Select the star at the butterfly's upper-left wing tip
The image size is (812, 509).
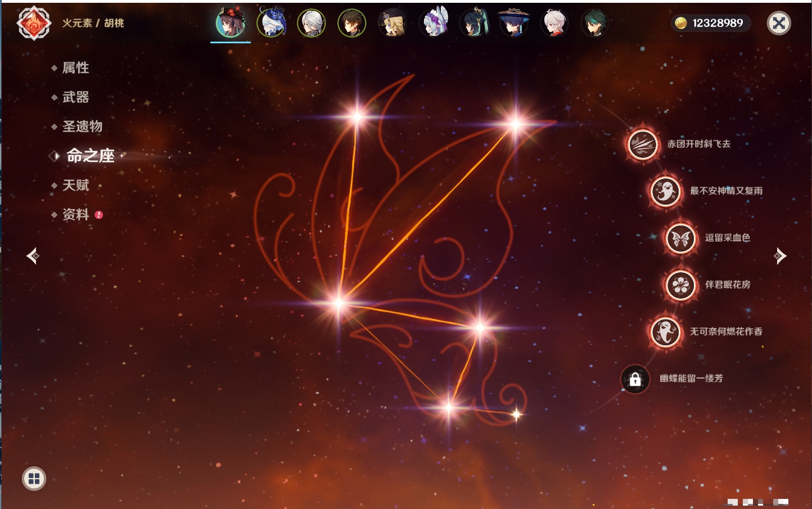pos(357,117)
